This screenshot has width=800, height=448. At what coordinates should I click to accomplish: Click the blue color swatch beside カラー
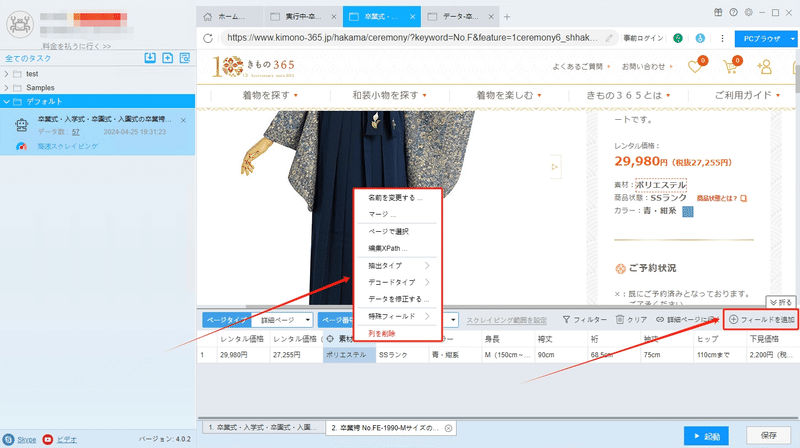688,211
